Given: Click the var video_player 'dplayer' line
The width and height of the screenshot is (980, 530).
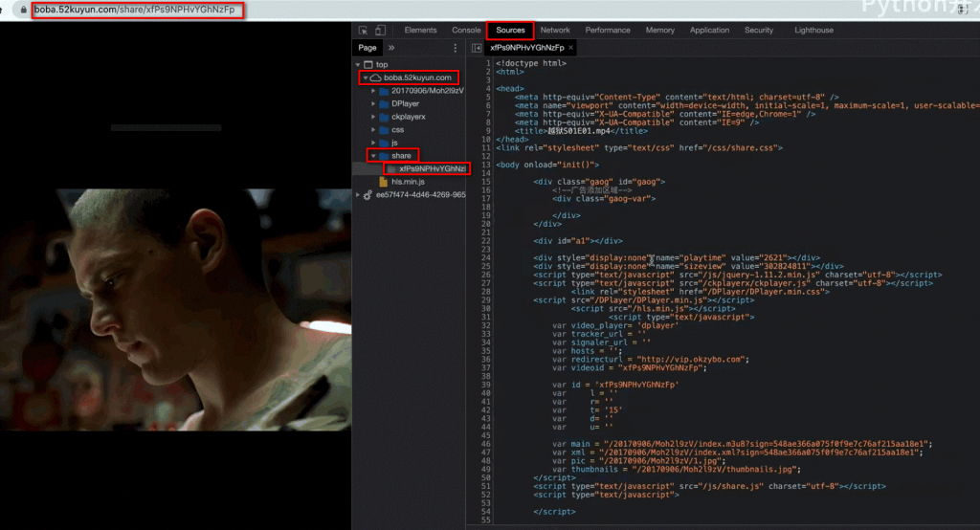Looking at the screenshot, I should pos(615,325).
